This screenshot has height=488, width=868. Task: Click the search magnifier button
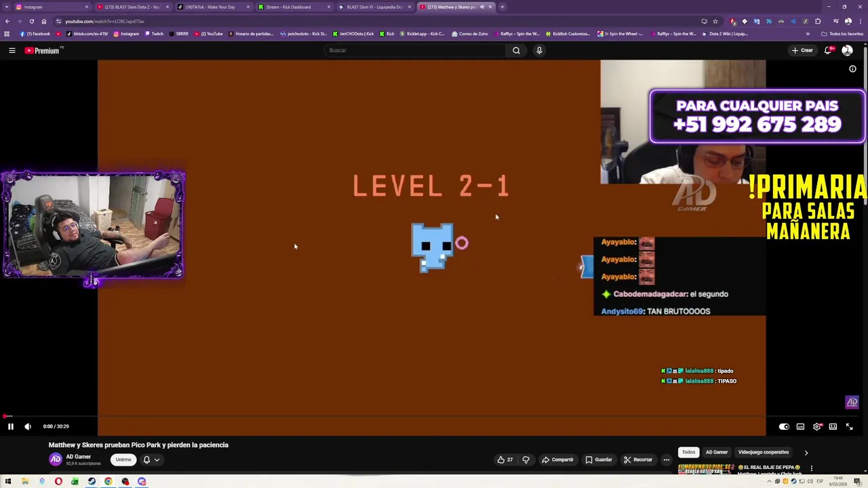[516, 50]
